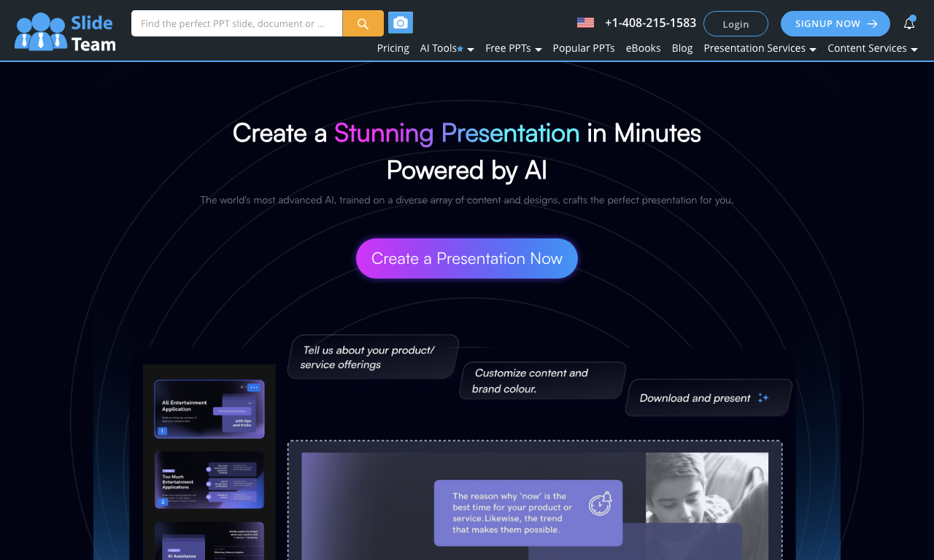Viewport: 934px width, 560px height.
Task: Go to the Popular PPTs page
Action: tap(584, 48)
